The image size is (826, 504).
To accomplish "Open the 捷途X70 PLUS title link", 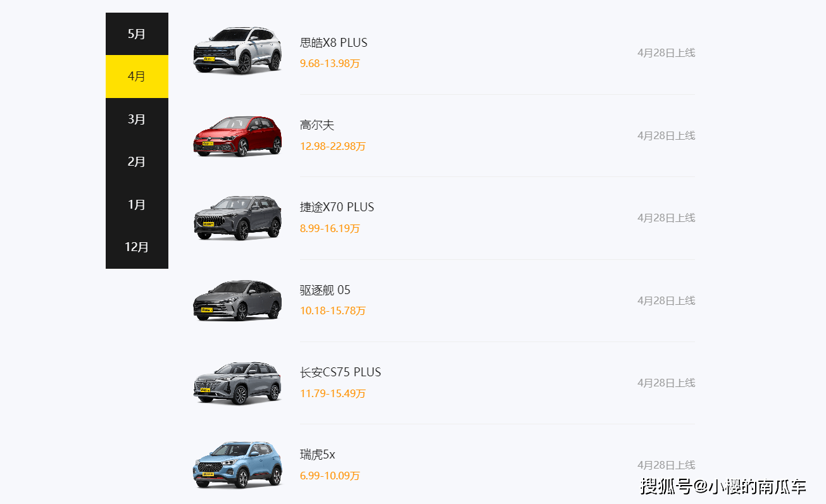I will [337, 207].
